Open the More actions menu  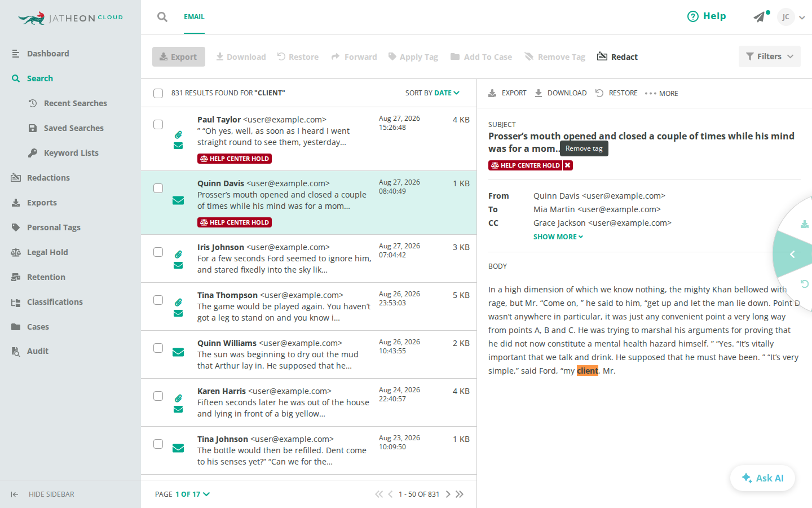point(661,93)
